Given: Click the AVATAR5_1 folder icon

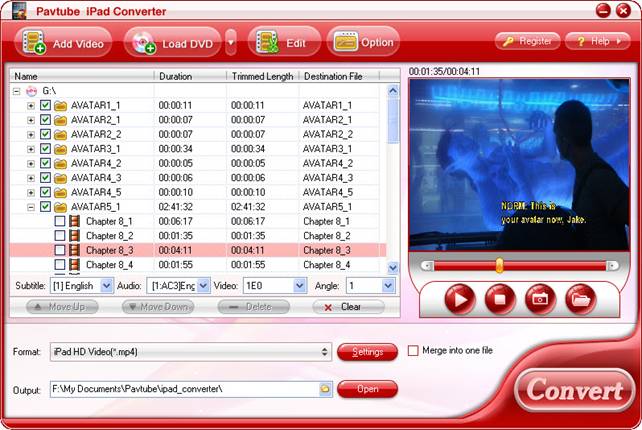Looking at the screenshot, I should point(61,207).
